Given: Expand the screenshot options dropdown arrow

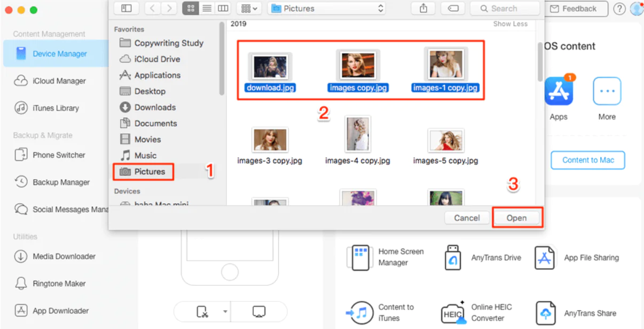Looking at the screenshot, I should (x=225, y=311).
